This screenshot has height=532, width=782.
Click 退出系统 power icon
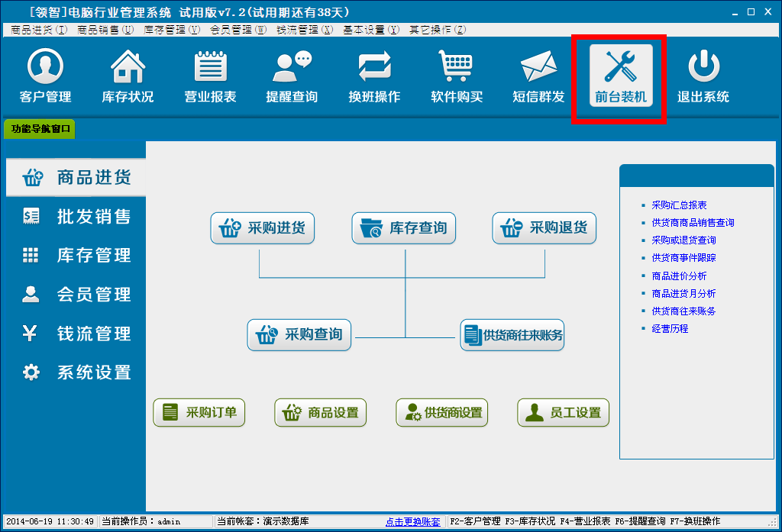[703, 77]
